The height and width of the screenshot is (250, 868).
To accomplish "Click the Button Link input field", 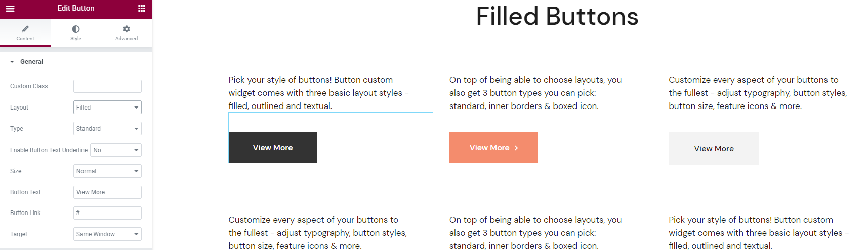I will tap(107, 213).
